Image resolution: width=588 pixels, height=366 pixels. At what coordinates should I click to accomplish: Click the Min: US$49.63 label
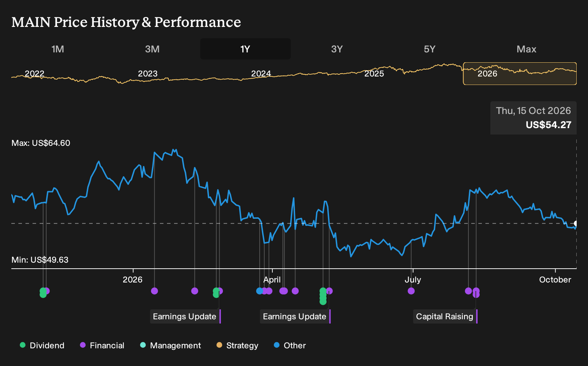(40, 260)
